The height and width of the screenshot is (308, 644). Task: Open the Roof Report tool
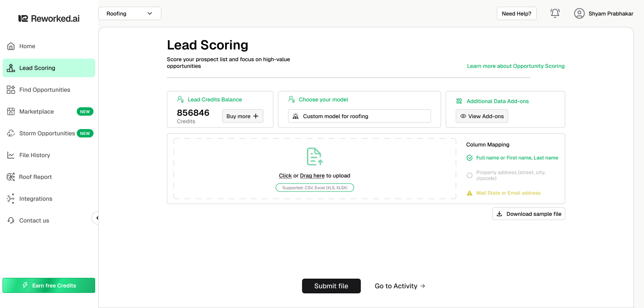point(10,177)
